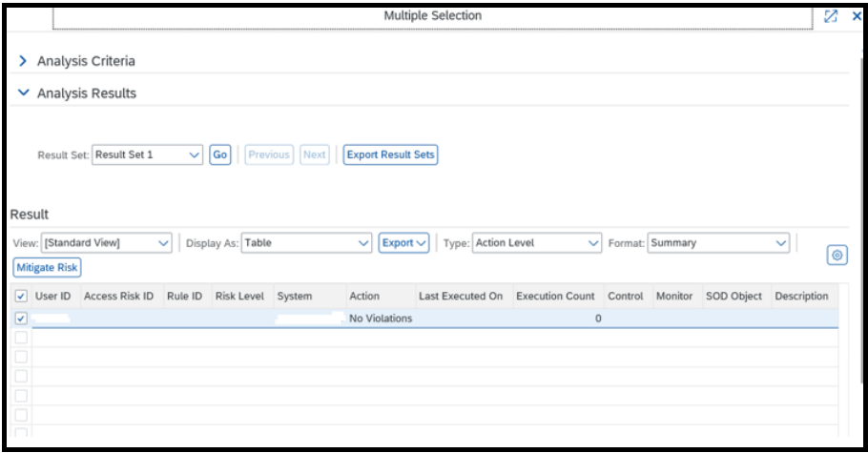
Task: Open table settings gear icon
Action: pyautogui.click(x=837, y=256)
